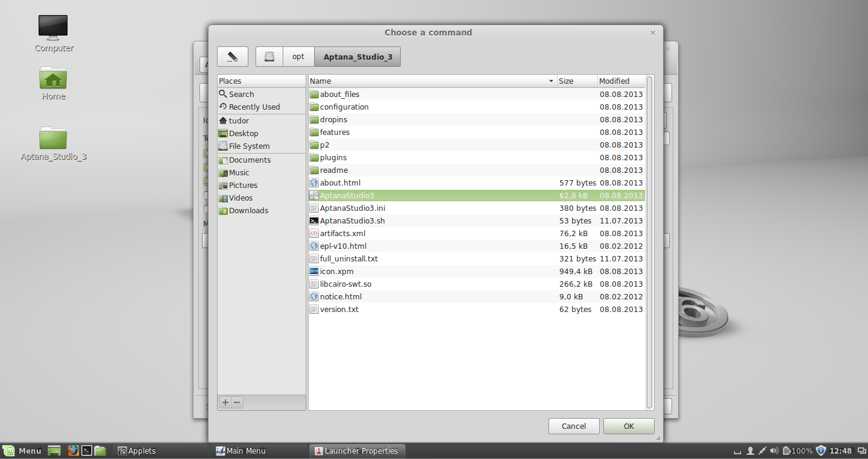
Task: Open the Aptana_Studio_3 folder on the desktop
Action: [x=53, y=139]
